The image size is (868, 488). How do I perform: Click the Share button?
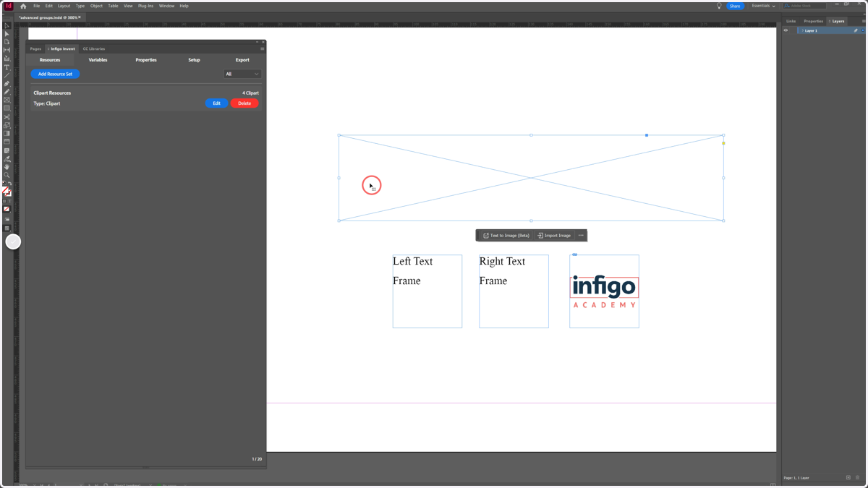point(735,6)
